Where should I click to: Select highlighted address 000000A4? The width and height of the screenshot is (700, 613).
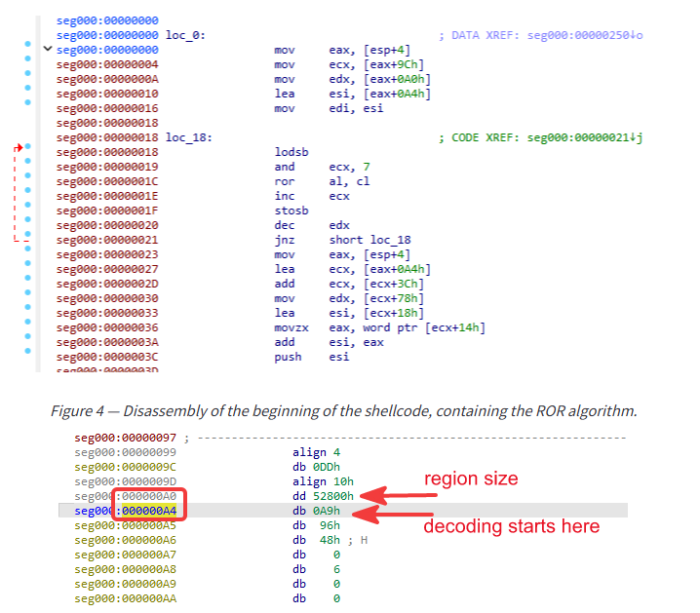[149, 511]
